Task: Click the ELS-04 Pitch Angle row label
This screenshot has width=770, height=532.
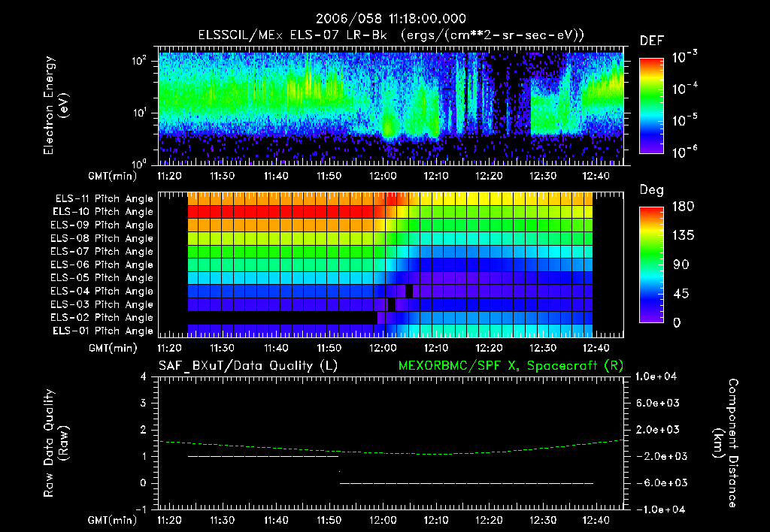Action: coord(102,291)
